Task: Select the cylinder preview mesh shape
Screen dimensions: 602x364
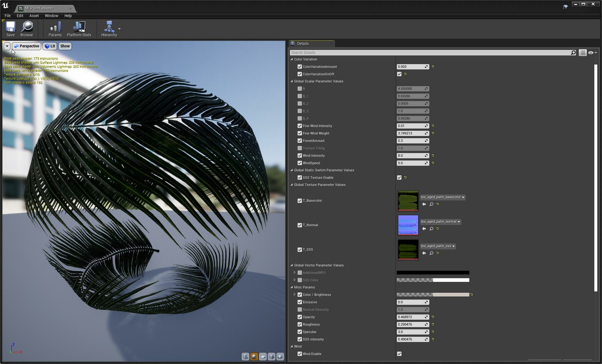Action: (x=245, y=356)
